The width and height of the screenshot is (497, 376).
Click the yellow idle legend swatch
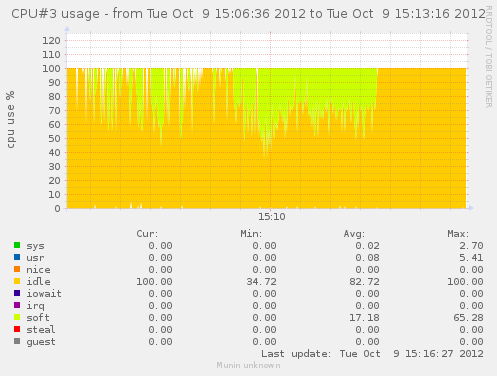point(17,281)
